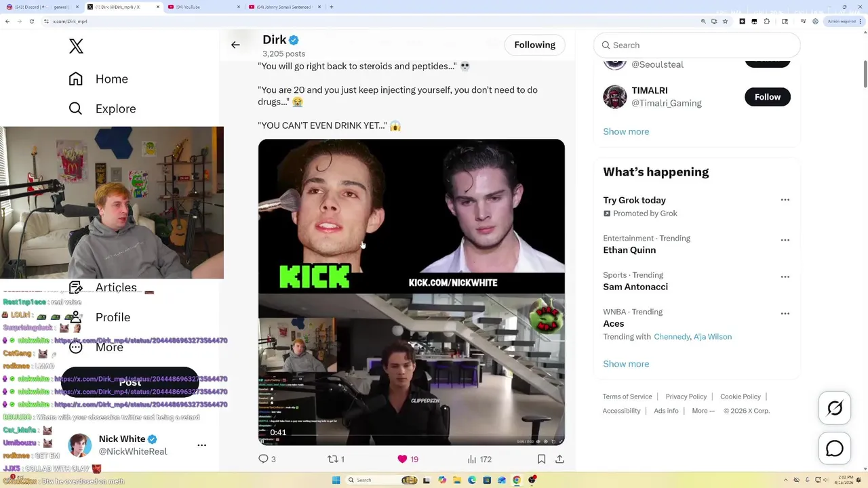Open video settings gear icon
Viewport: 868px width, 488px height.
click(546, 441)
